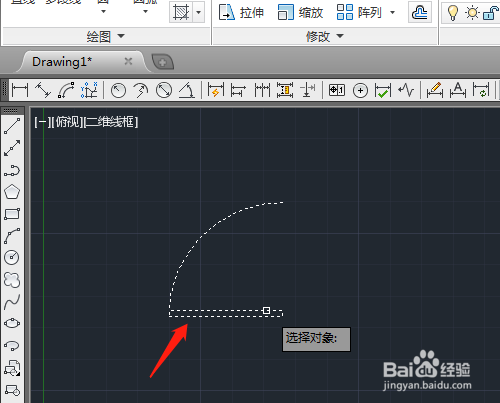
Task: Switch to the Drawing1* tab
Action: coord(62,62)
